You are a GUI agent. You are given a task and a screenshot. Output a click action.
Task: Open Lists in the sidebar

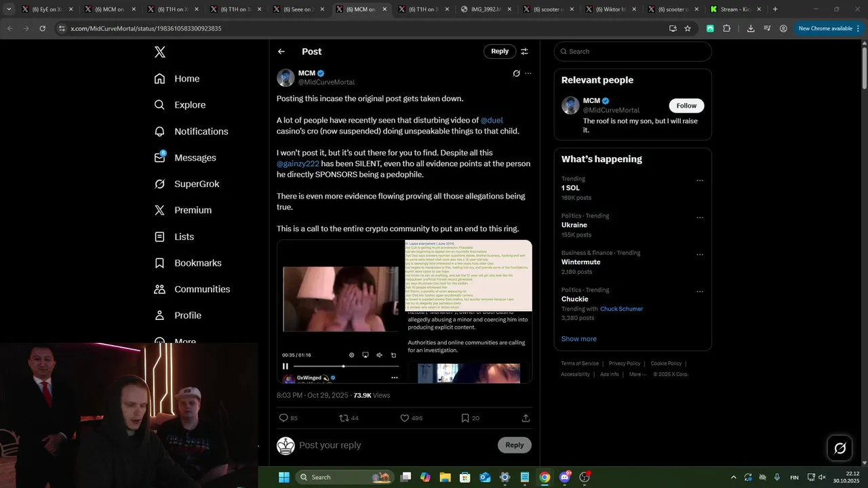pyautogui.click(x=174, y=237)
